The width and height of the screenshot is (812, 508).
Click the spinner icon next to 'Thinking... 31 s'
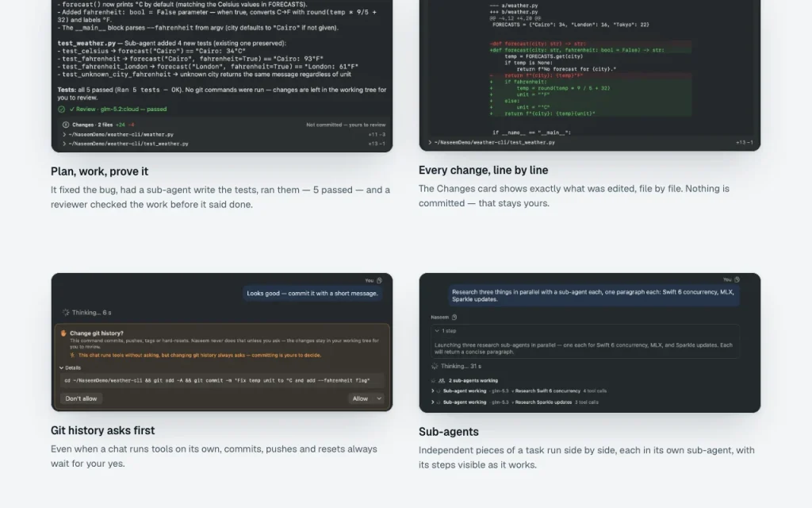point(435,367)
